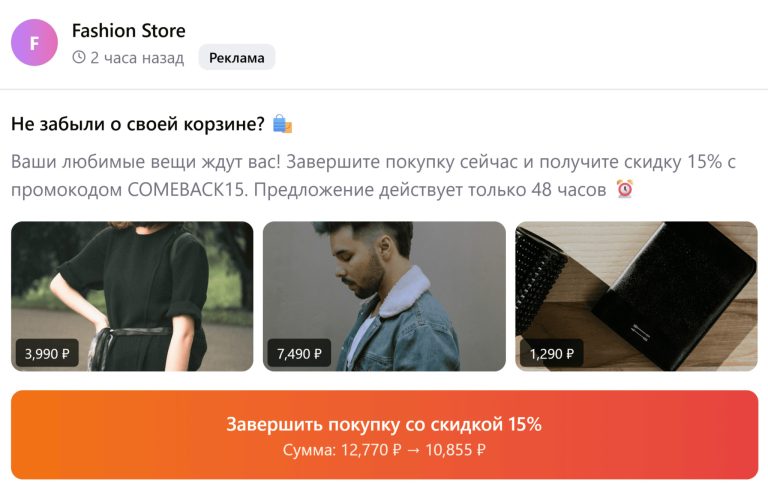Click the text "Ваши любимые вещи ждут вас!"
The width and height of the screenshot is (768, 497).
pyautogui.click(x=146, y=162)
